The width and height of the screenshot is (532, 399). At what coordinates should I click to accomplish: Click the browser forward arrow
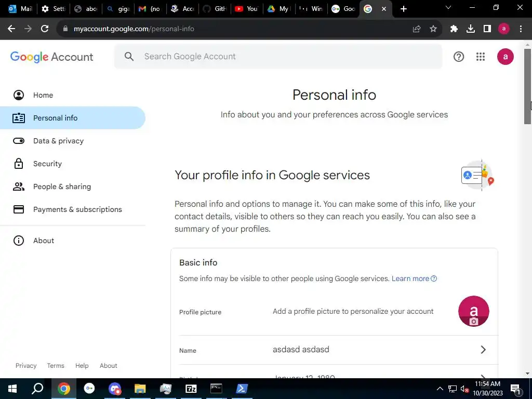tap(28, 29)
